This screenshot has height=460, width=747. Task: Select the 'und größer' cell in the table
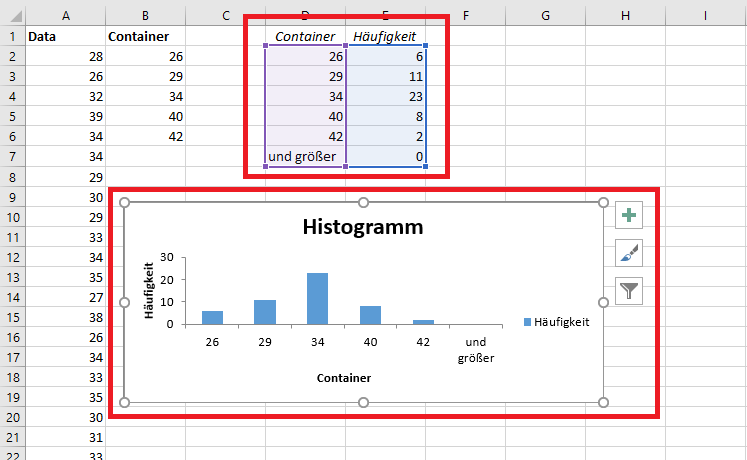305,157
